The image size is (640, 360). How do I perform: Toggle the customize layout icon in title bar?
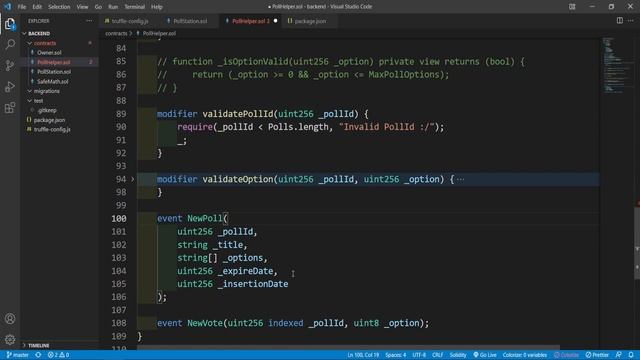tap(572, 7)
